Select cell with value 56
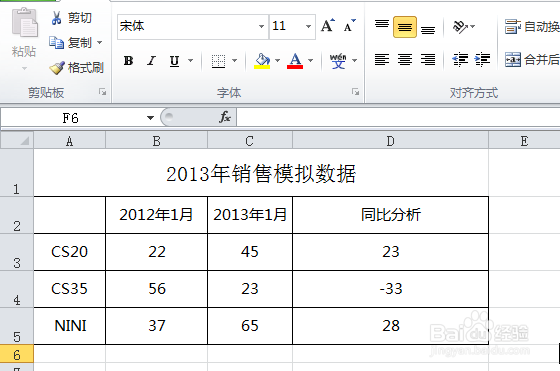This screenshot has width=560, height=371. pyautogui.click(x=156, y=289)
